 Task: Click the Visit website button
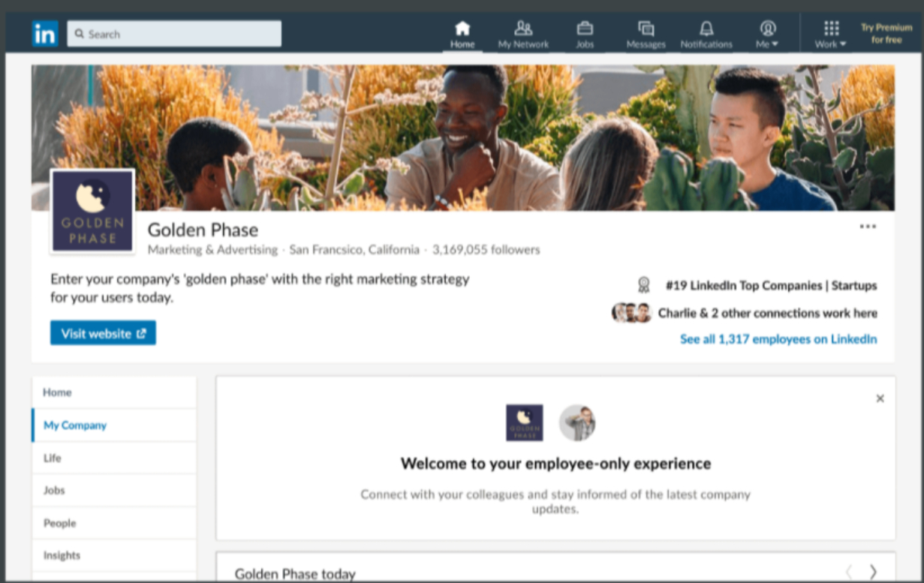click(102, 332)
